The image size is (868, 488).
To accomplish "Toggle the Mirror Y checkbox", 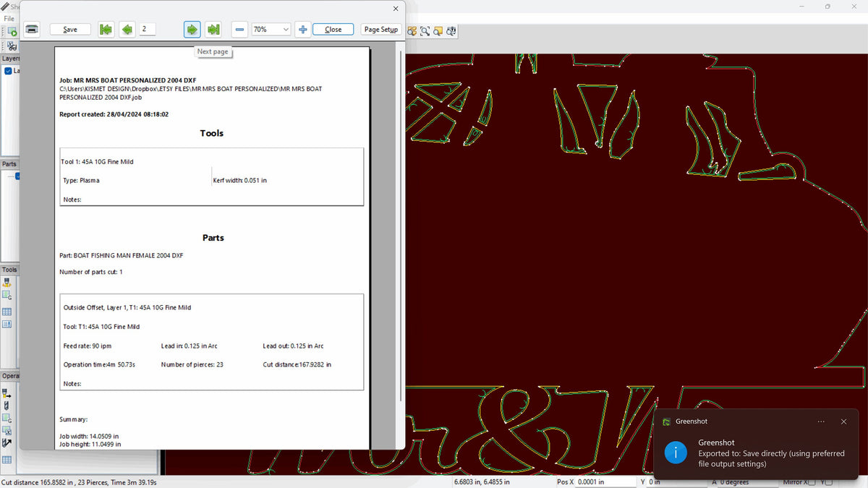I will [x=829, y=482].
